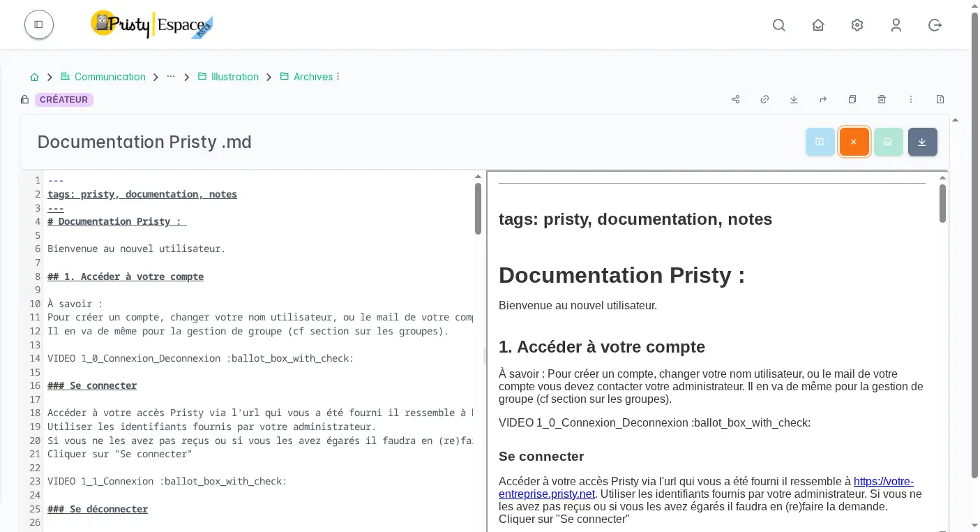This screenshot has height=532, width=980.
Task: Select Illustration in the breadcrumb
Action: (235, 77)
